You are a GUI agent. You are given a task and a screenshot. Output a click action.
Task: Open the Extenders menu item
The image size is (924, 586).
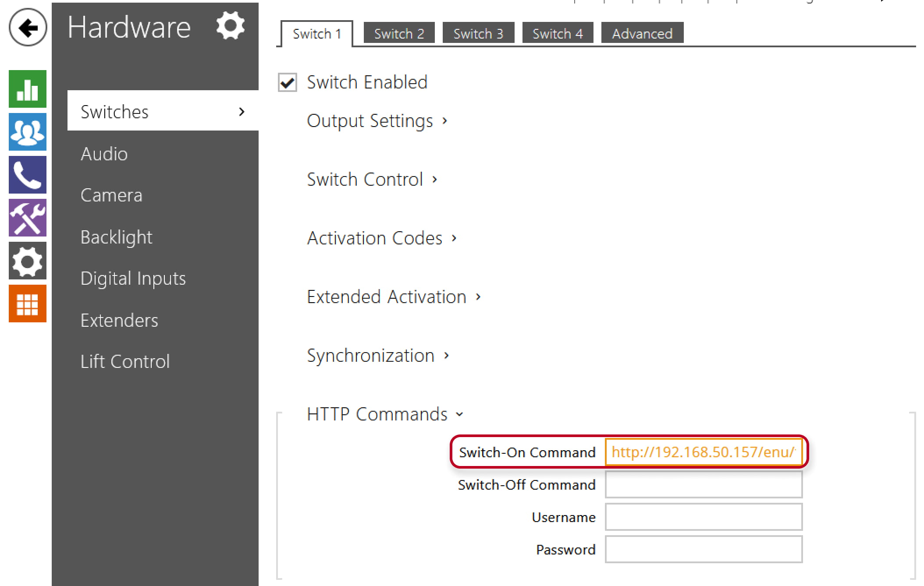[x=119, y=321]
